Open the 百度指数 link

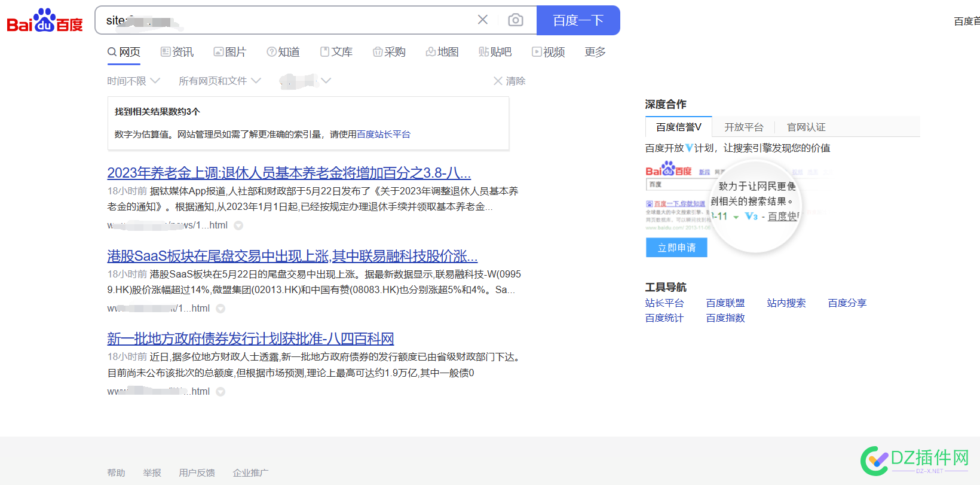tap(725, 318)
